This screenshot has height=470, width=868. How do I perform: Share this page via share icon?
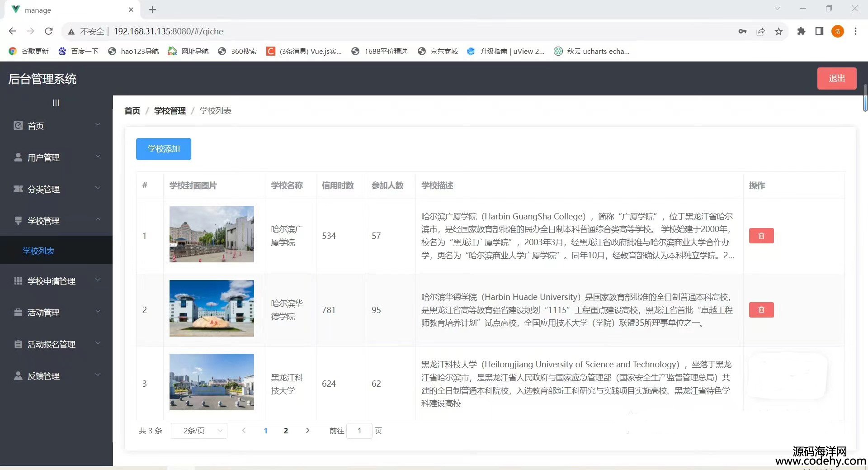point(760,31)
